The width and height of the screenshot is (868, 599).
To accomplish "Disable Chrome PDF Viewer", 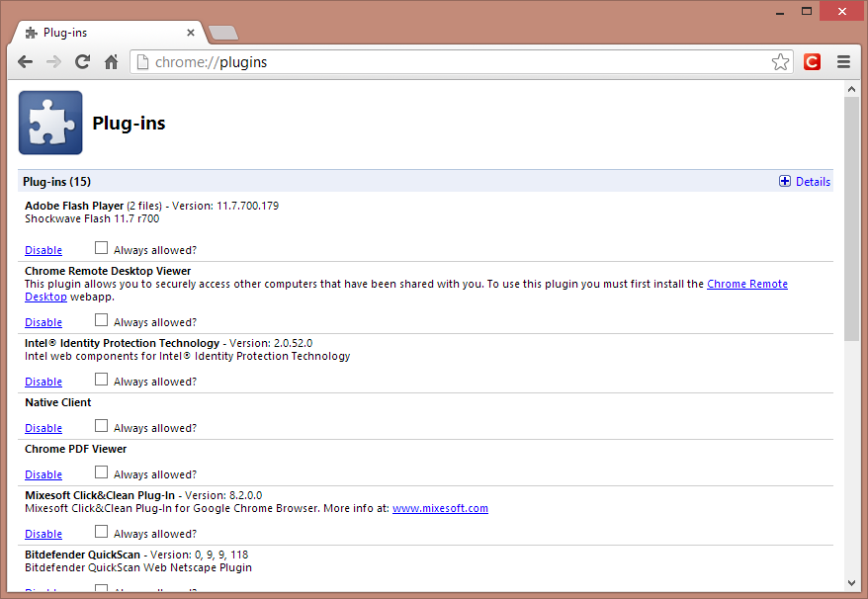I will [x=43, y=474].
